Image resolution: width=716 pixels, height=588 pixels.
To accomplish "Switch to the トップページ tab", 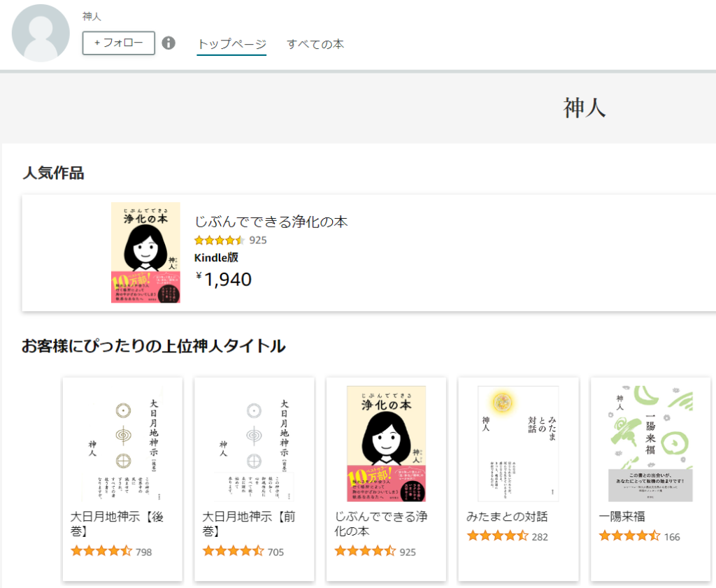I will [231, 44].
